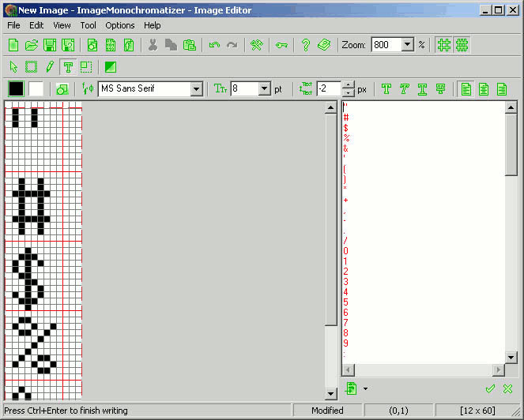
Task: Increase the text spacing stepper value
Action: pyautogui.click(x=349, y=85)
